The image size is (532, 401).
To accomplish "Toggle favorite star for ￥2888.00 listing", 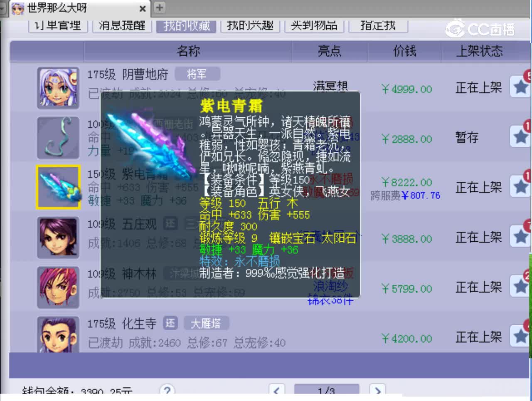I will 520,136.
